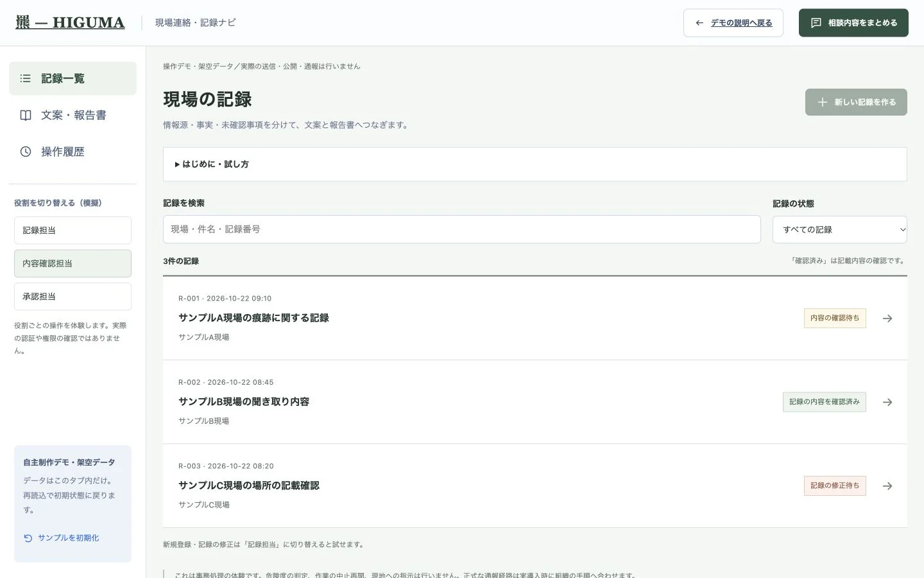Click the 内容の確認待ち status badge
The image size is (924, 578).
click(835, 319)
